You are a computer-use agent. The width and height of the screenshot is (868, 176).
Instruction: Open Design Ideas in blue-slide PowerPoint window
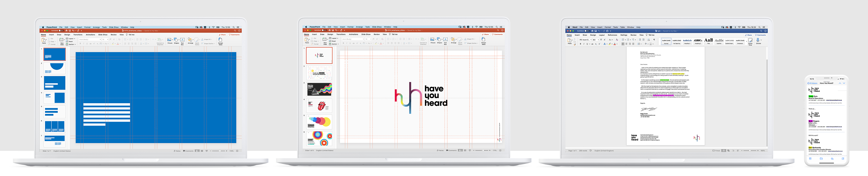tap(220, 41)
